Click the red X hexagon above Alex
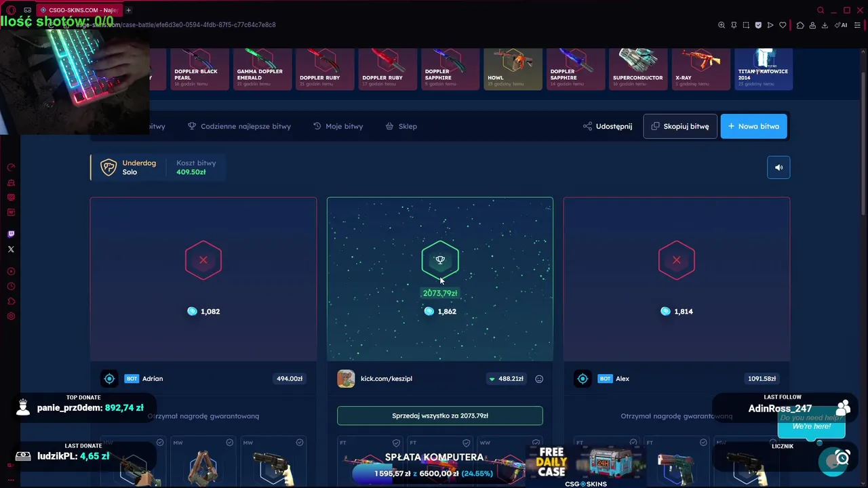This screenshot has height=488, width=868. pos(677,260)
